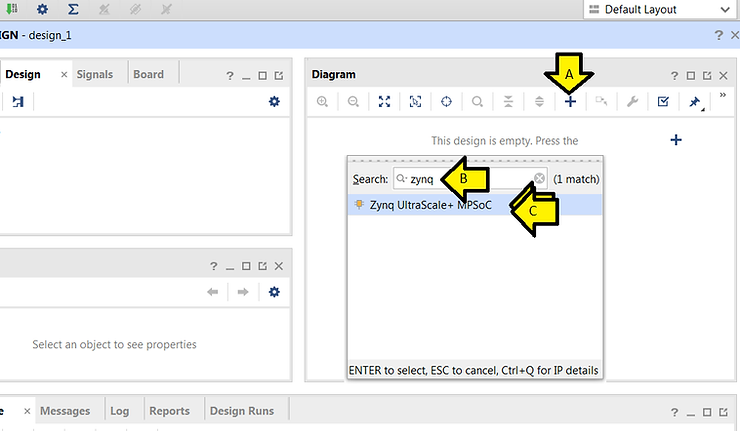Viewport: 740px width, 431px height.
Task: Open the pin icon dropdown in Diagram toolbar
Action: pos(695,102)
